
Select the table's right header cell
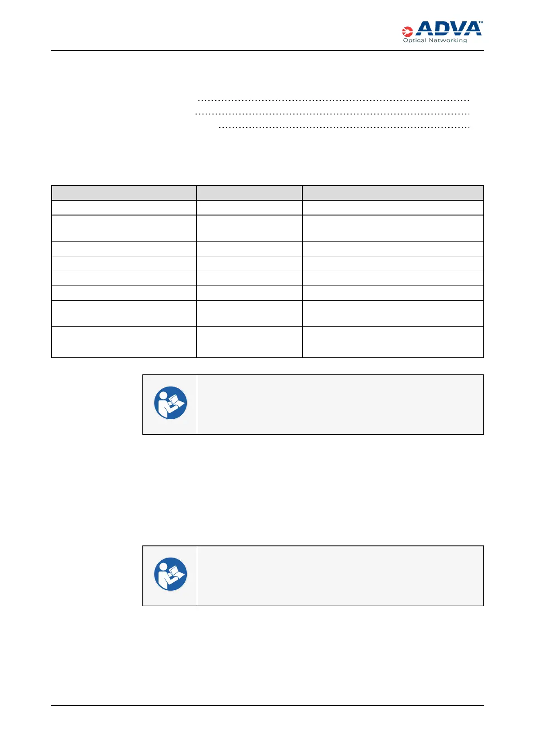coord(393,193)
